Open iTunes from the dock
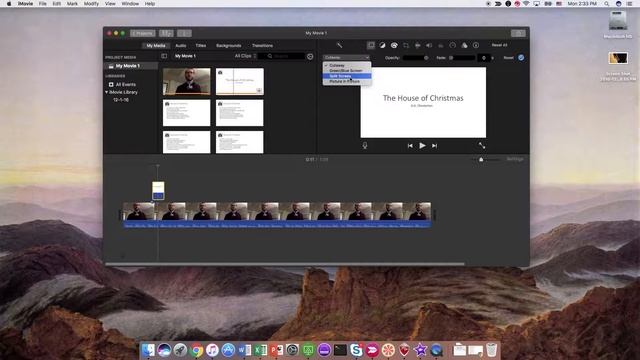 212,350
